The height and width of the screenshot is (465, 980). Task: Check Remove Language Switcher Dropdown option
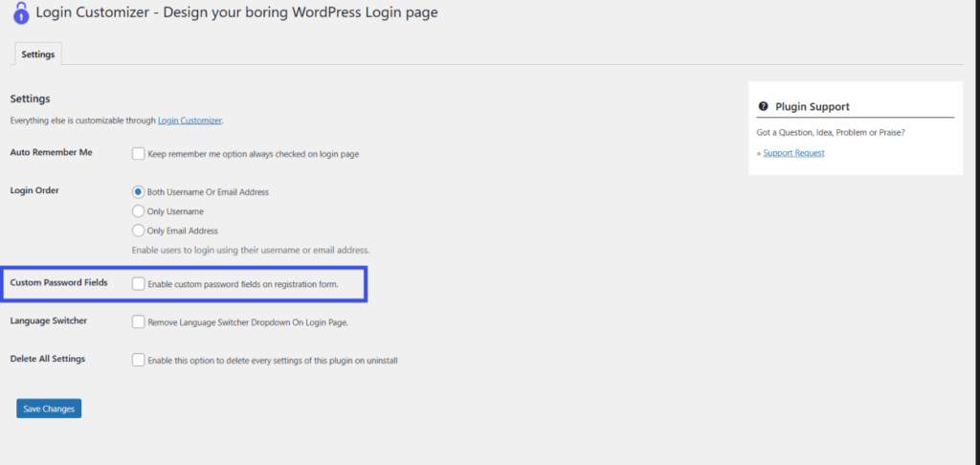point(138,322)
